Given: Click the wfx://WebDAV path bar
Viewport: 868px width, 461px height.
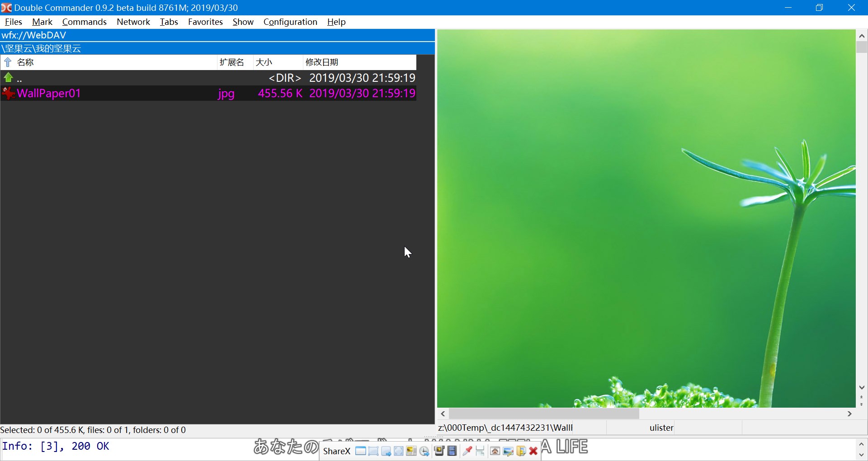Looking at the screenshot, I should [217, 35].
